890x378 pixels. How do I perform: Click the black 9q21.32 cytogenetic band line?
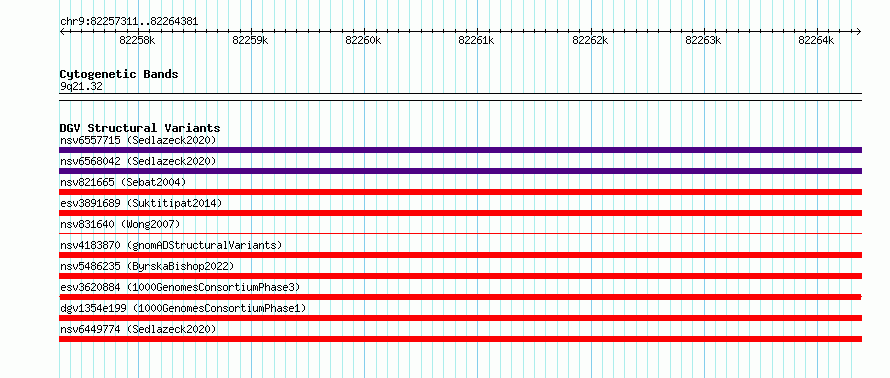tap(460, 97)
